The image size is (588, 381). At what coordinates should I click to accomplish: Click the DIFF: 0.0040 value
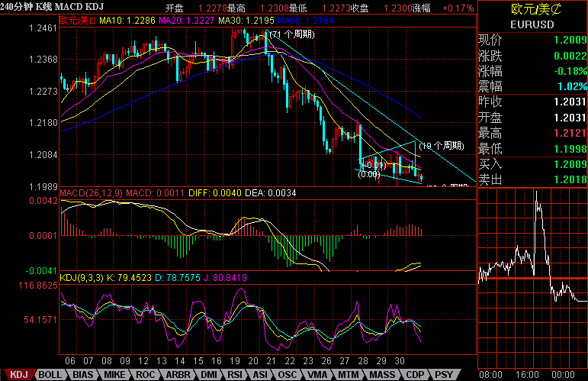pyautogui.click(x=215, y=193)
